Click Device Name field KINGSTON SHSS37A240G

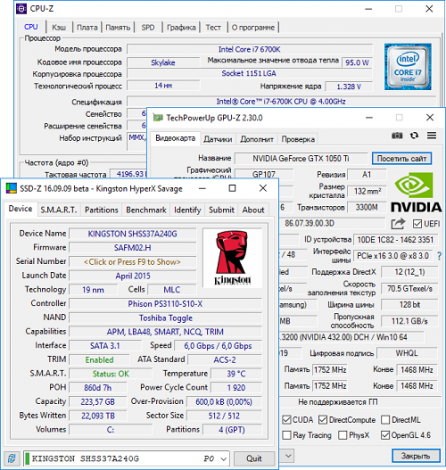pos(132,234)
